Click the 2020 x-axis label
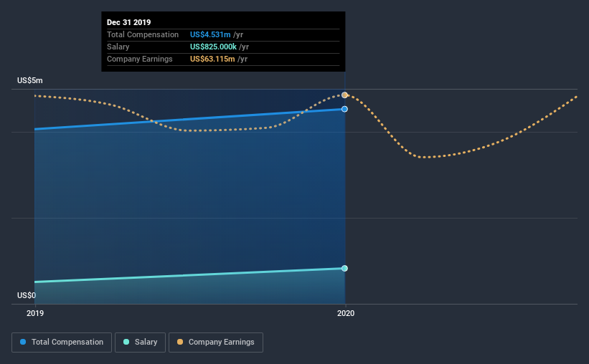 pos(346,313)
